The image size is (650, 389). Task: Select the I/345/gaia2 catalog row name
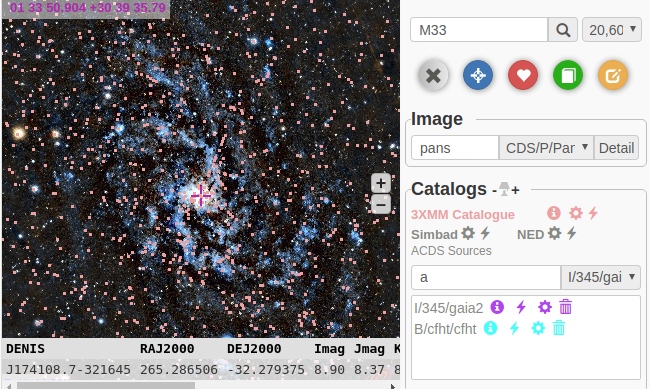point(449,308)
